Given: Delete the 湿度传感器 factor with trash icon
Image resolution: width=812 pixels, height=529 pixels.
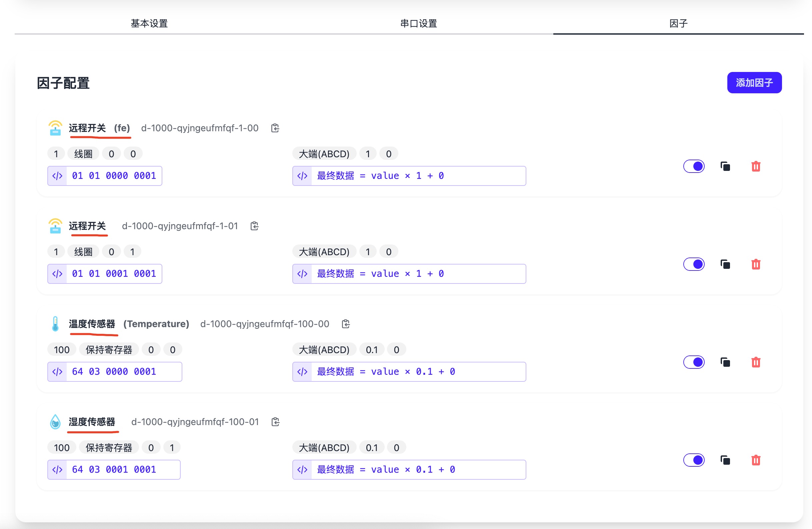Looking at the screenshot, I should 756,460.
